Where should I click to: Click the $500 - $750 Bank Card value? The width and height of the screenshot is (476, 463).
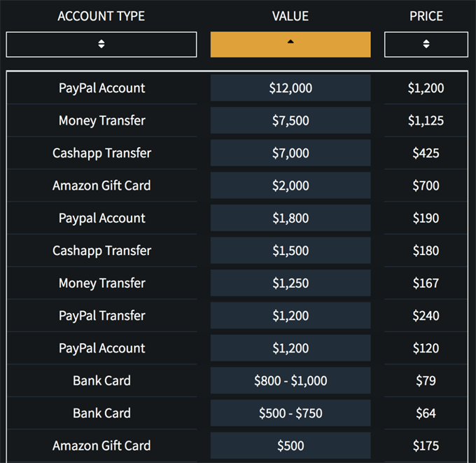pos(290,413)
